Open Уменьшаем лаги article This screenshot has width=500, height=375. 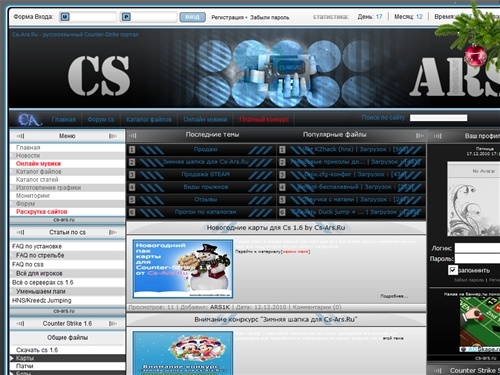coord(41,291)
